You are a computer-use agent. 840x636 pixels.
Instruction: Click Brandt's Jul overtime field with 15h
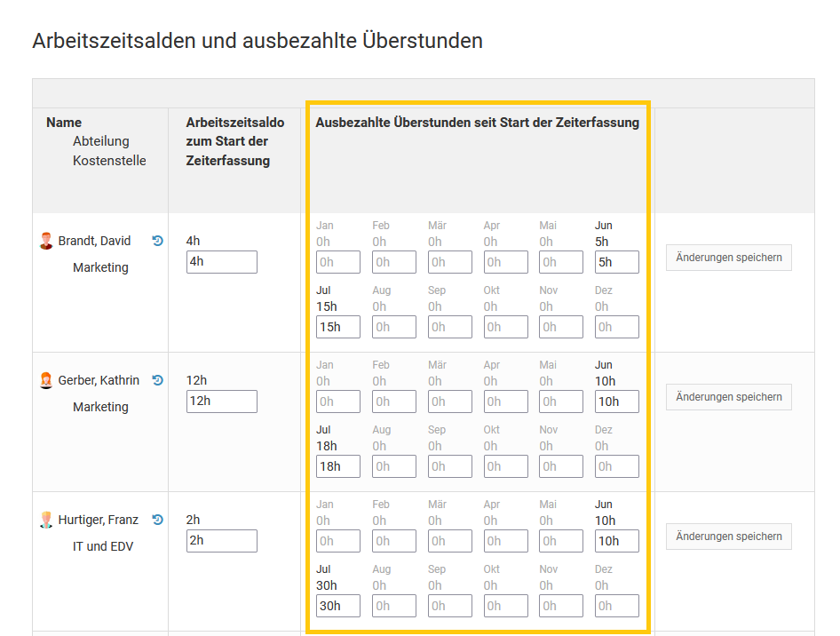(337, 327)
